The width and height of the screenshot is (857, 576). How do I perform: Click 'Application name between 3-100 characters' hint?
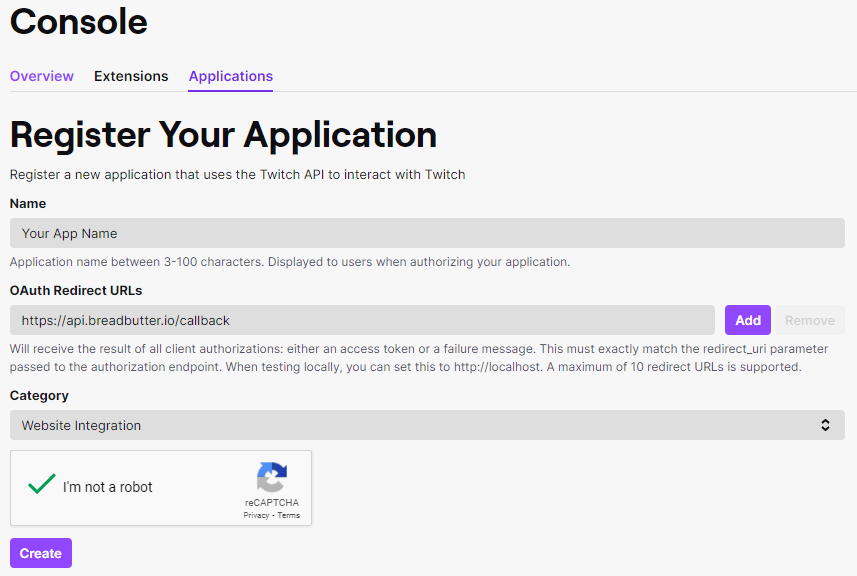coord(290,262)
